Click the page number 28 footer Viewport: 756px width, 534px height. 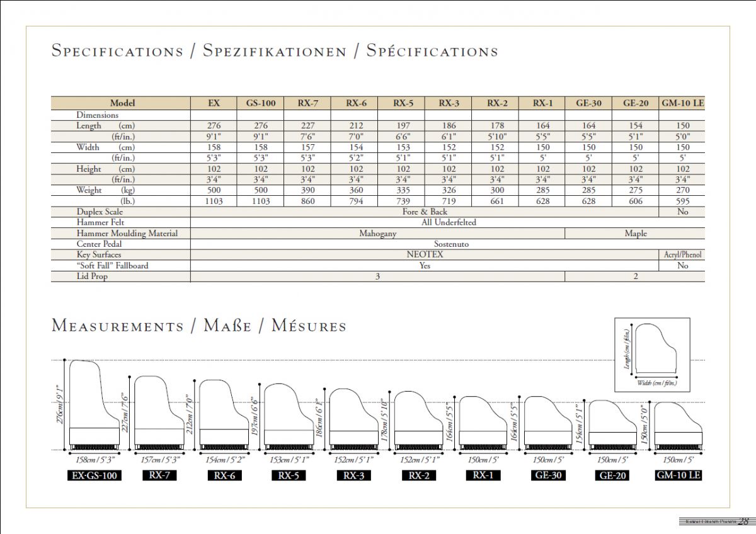click(x=743, y=521)
